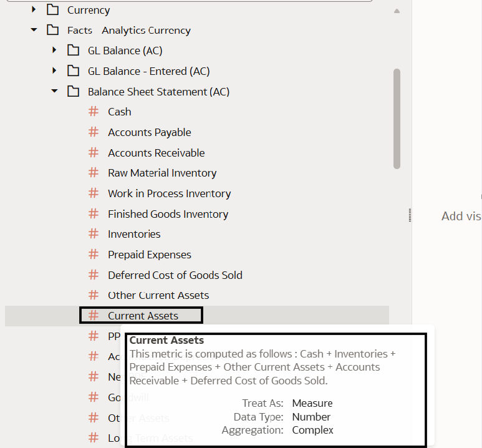The width and height of the screenshot is (482, 448).
Task: Click the measure icon beside Cash
Action: tap(94, 112)
